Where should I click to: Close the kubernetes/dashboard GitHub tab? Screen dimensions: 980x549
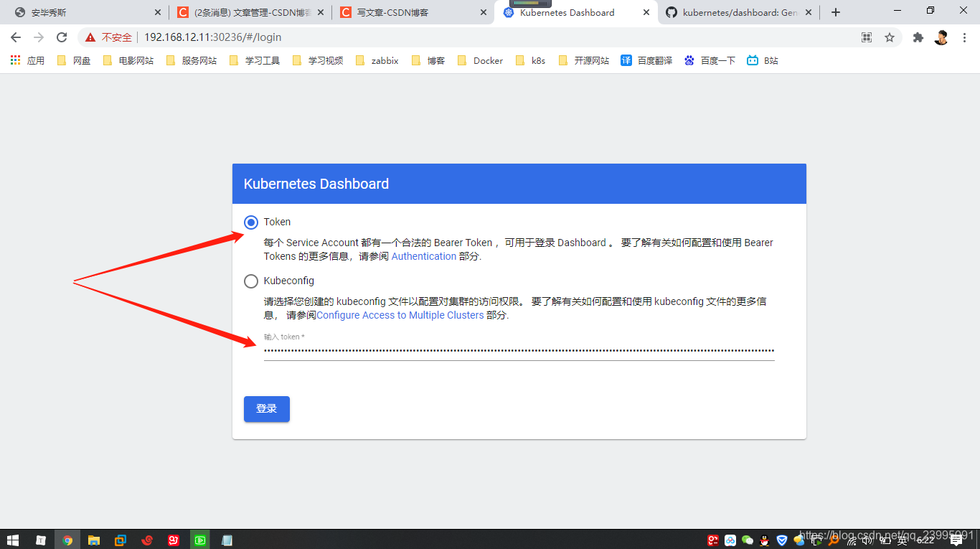(x=809, y=12)
